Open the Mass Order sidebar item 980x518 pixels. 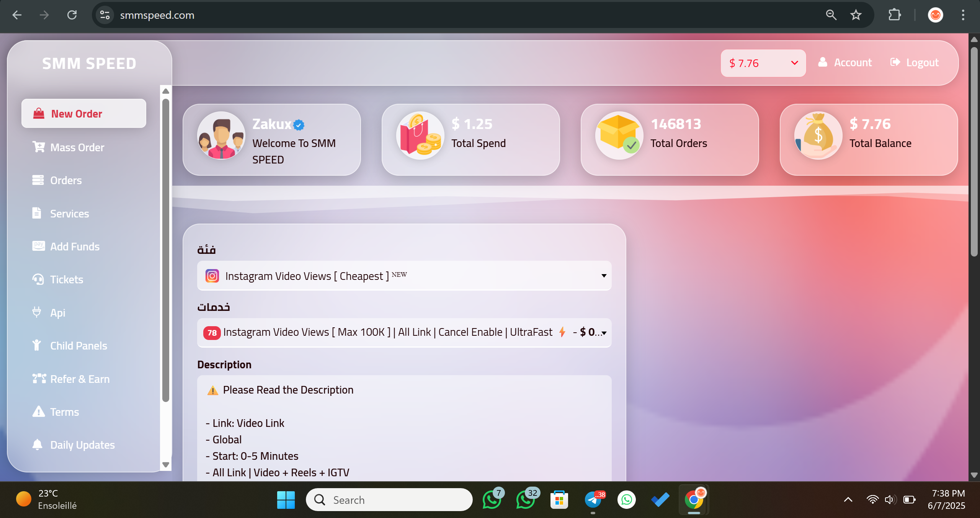tap(77, 147)
